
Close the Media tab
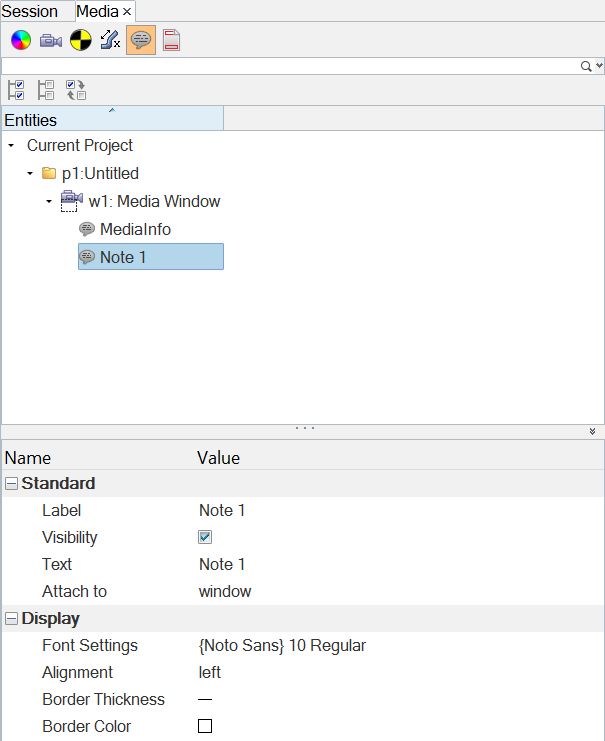pos(127,12)
